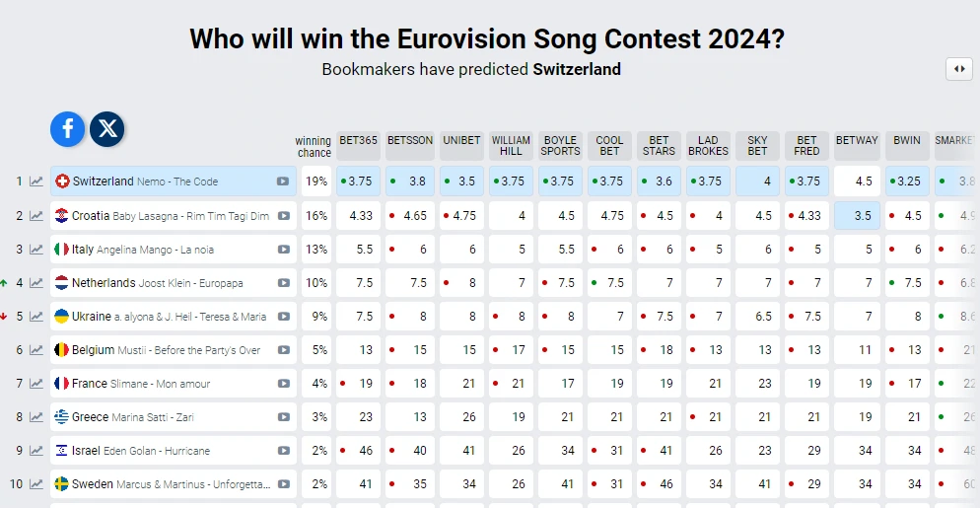This screenshot has width=980, height=508.
Task: Share odds via X icon
Action: (x=107, y=129)
